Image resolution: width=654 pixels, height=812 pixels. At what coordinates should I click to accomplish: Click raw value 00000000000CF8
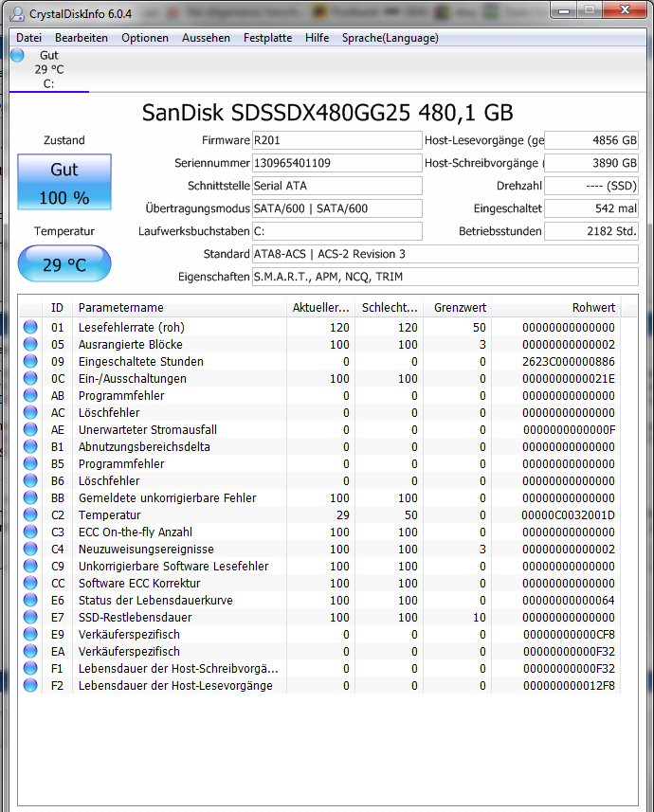click(569, 635)
